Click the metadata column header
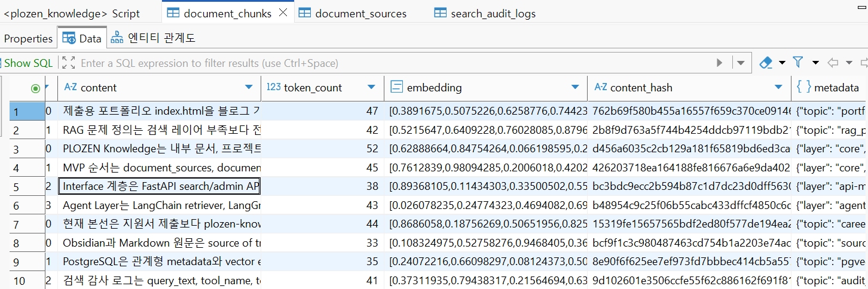The width and height of the screenshot is (868, 289). (830, 88)
